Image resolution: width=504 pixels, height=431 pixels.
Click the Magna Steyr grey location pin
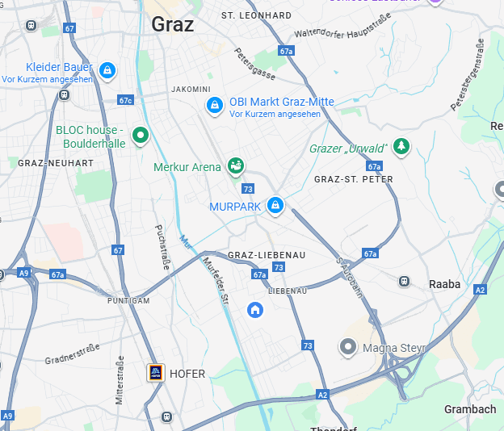coord(348,347)
